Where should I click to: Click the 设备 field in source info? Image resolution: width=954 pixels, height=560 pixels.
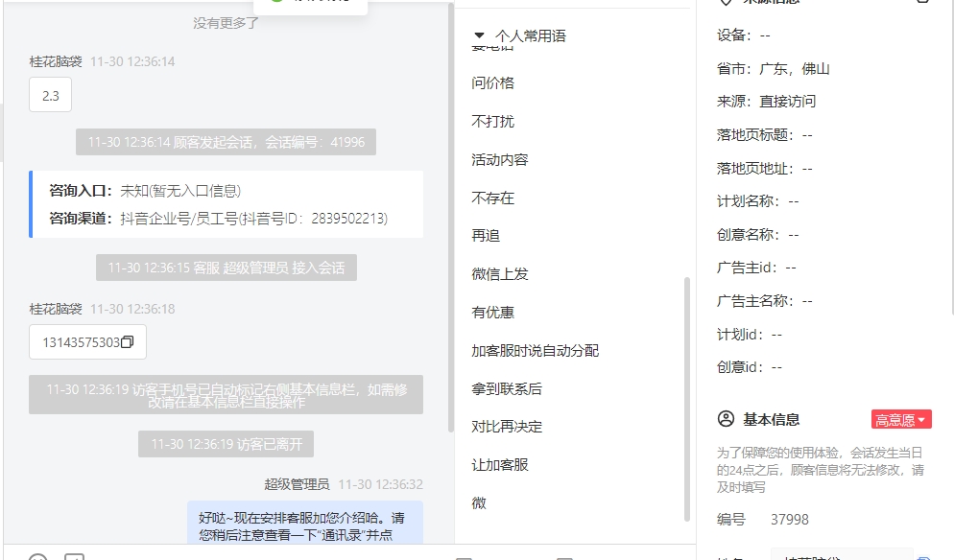point(744,35)
